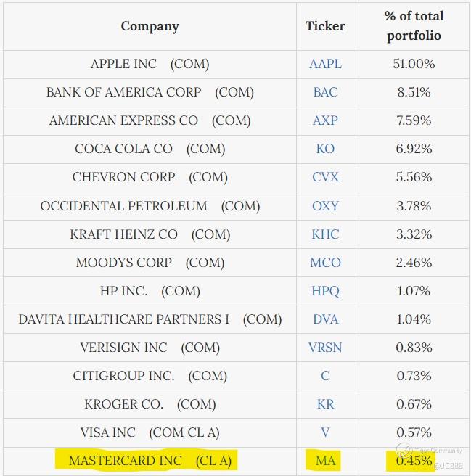Open the highlighted MA ticker link
The height and width of the screenshot is (476, 471).
[x=325, y=461]
